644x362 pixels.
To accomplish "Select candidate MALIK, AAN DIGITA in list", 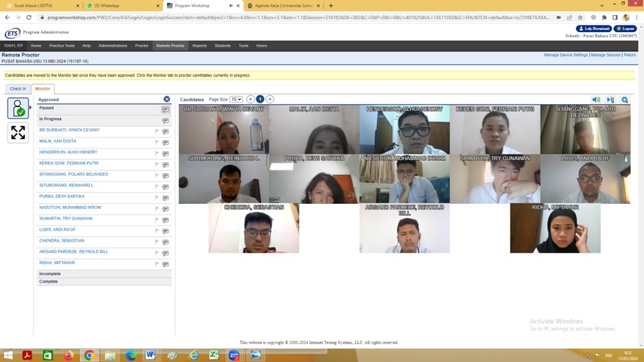I will point(58,141).
